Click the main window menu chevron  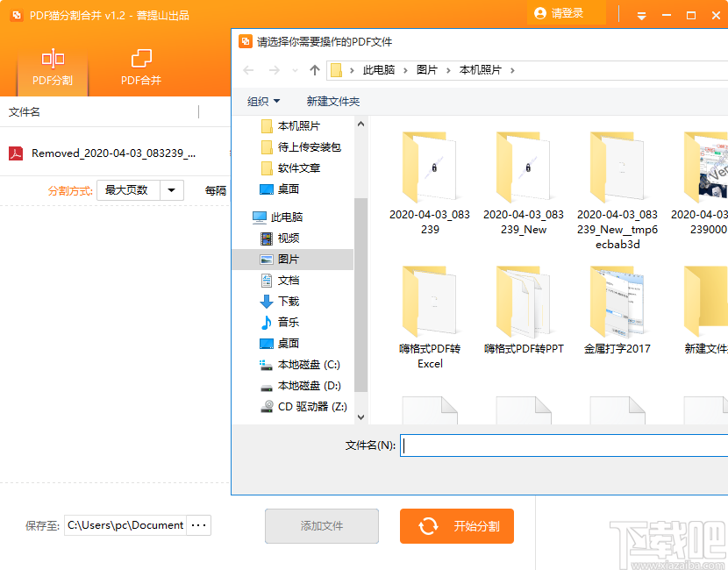641,13
